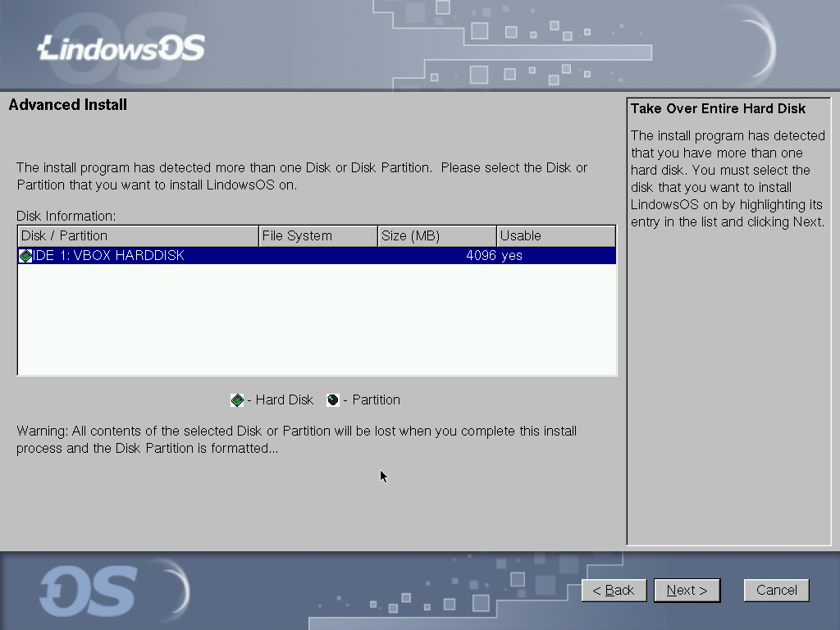
Task: Click the 'Take Over Entire Hard Disk' title
Action: click(x=718, y=109)
